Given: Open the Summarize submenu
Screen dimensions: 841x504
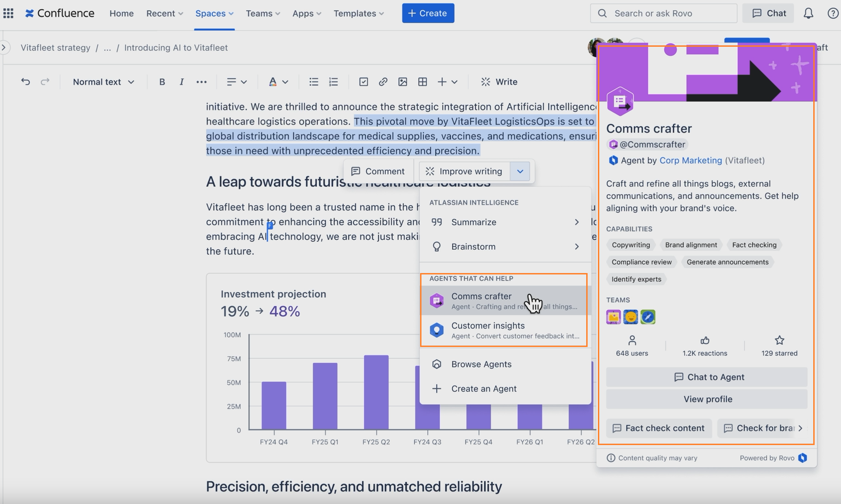Looking at the screenshot, I should tap(505, 222).
